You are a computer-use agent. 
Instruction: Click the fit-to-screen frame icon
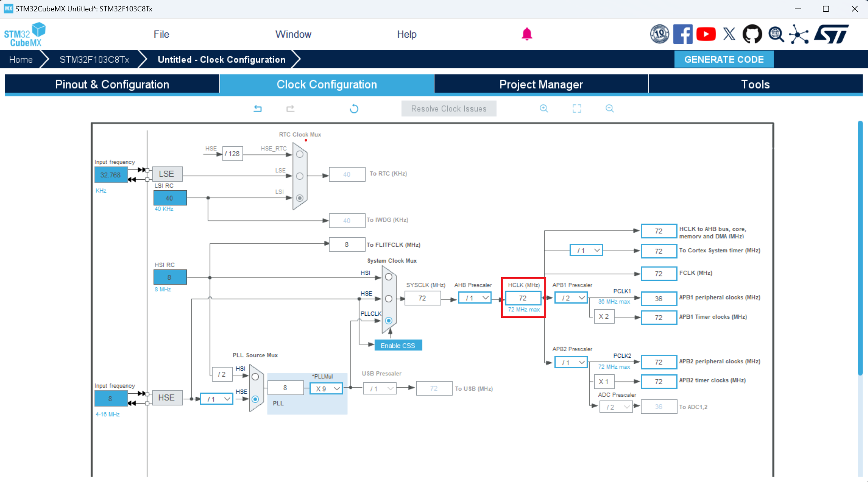pyautogui.click(x=577, y=109)
